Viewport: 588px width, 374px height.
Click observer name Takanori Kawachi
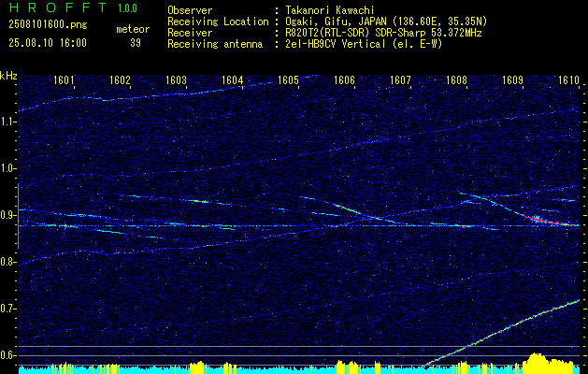pos(329,10)
